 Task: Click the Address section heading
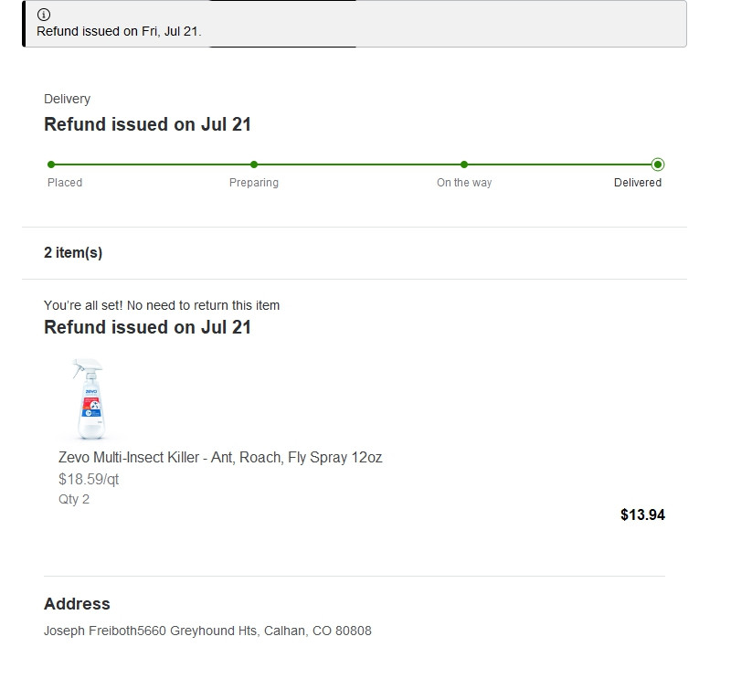click(x=77, y=604)
